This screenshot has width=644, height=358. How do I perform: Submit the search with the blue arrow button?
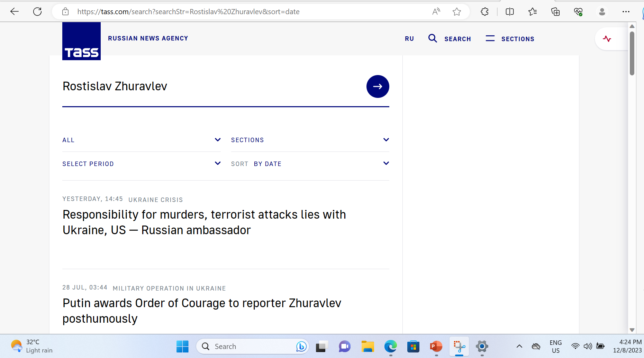click(x=378, y=86)
